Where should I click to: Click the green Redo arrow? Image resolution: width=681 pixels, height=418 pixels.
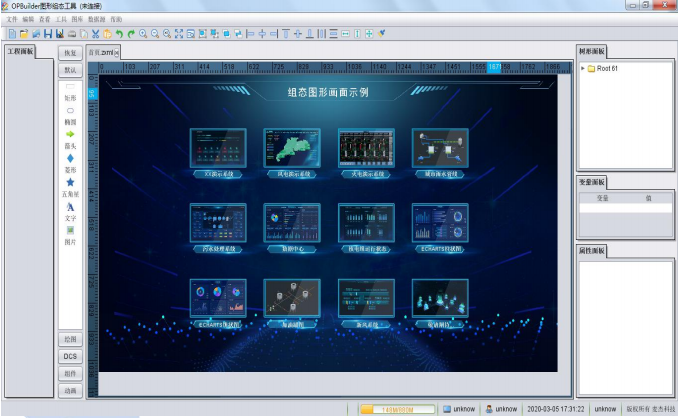tap(131, 34)
